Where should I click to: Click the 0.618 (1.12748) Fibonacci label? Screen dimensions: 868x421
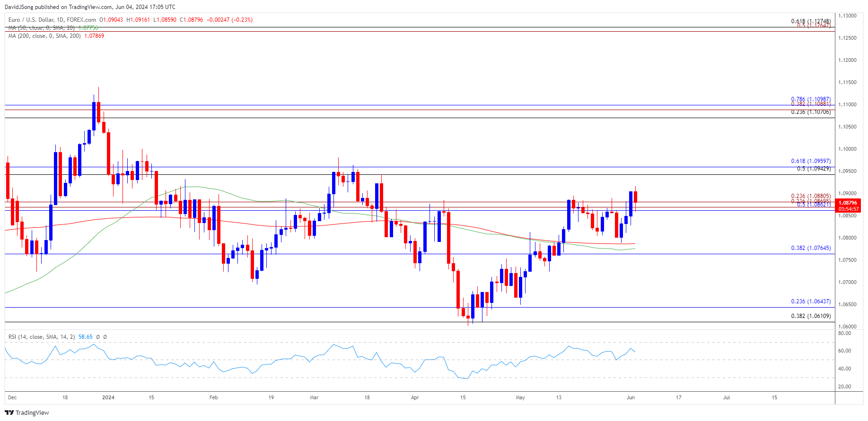point(811,21)
